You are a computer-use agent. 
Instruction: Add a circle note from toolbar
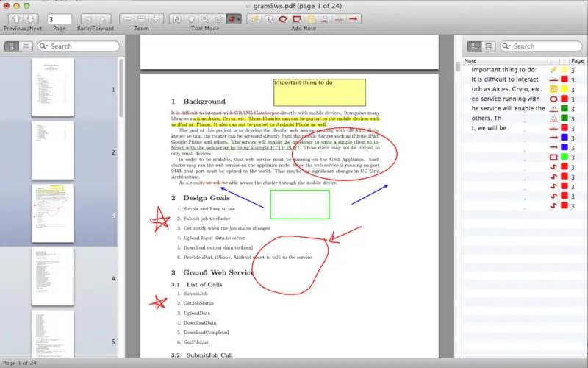[x=283, y=19]
